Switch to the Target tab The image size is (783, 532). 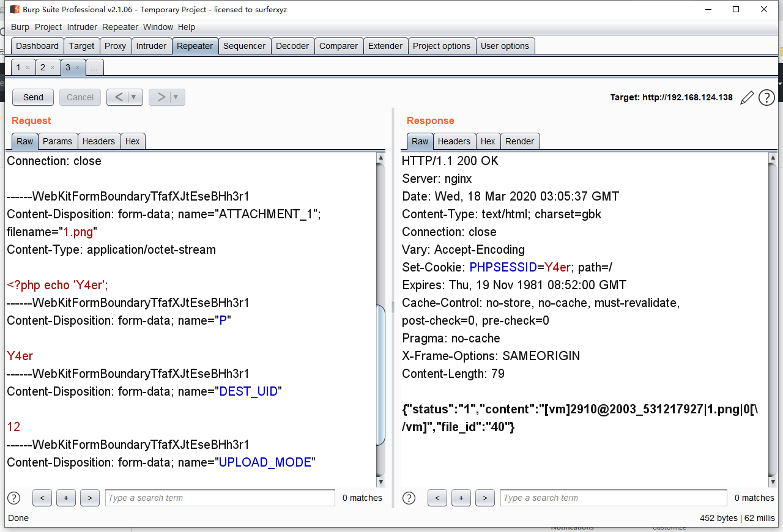coord(81,46)
